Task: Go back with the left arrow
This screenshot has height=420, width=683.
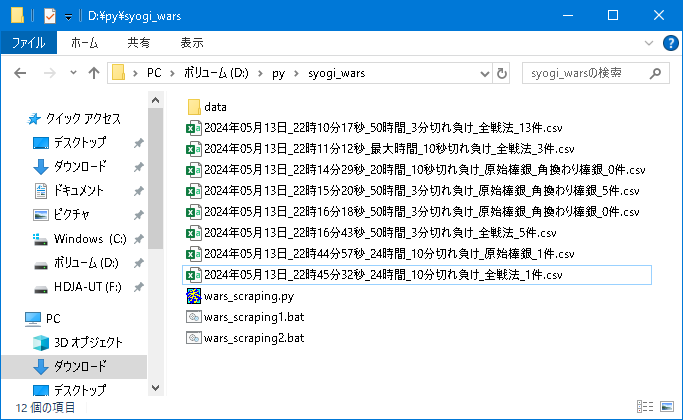Action: pos(20,73)
